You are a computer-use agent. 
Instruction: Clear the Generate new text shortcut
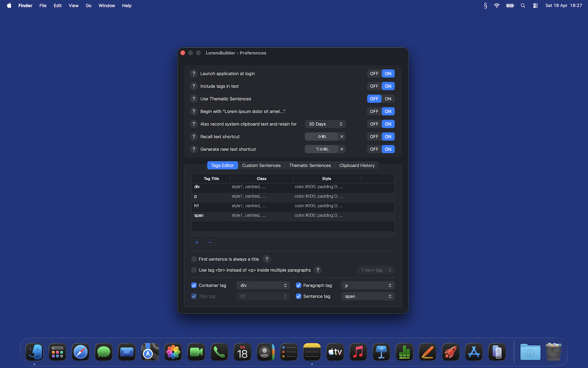[x=342, y=149]
